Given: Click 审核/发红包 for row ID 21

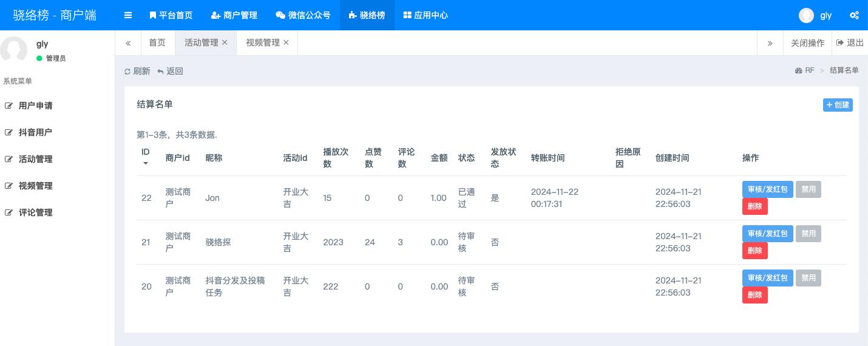Looking at the screenshot, I should [767, 234].
